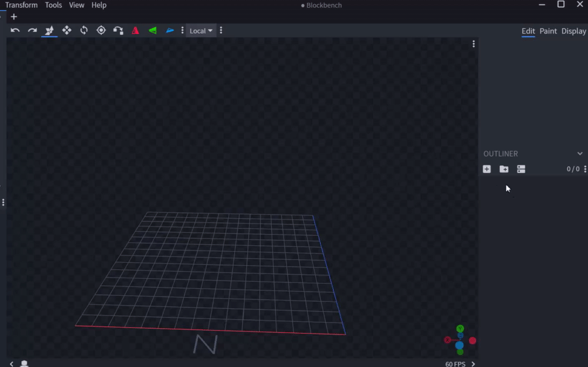The image size is (588, 367).
Task: Click the red X-axis mirror/flip icon
Action: 135,31
